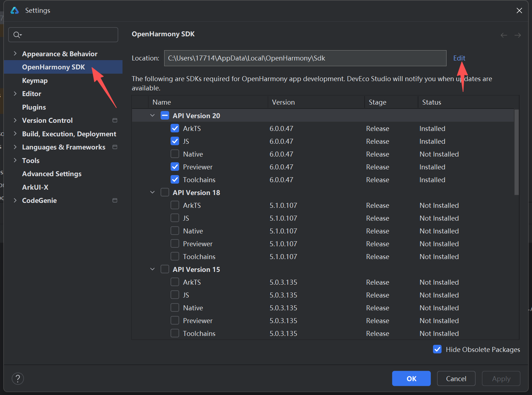The width and height of the screenshot is (532, 395).
Task: Uncheck Toolchains 6.0.0.47 checkbox
Action: tap(175, 180)
